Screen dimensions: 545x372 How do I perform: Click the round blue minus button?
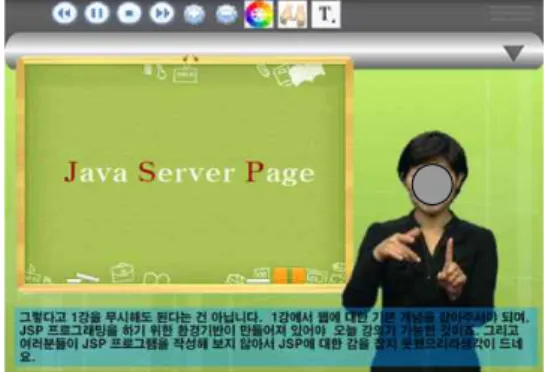[226, 15]
